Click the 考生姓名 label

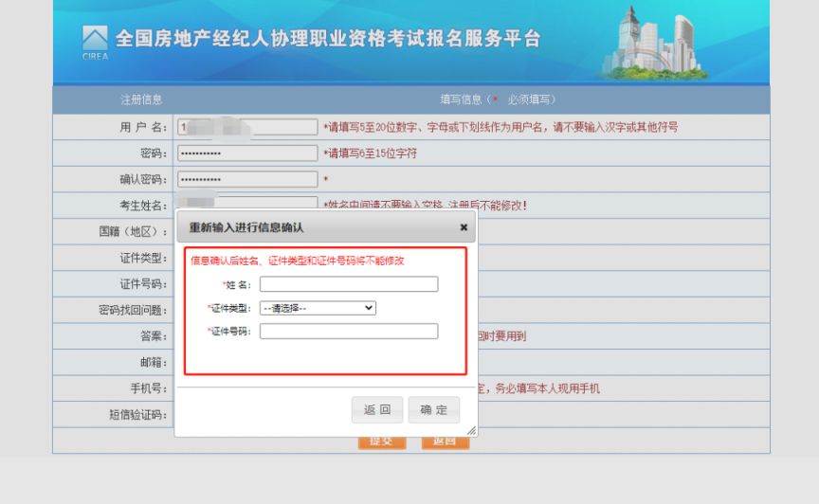point(143,206)
